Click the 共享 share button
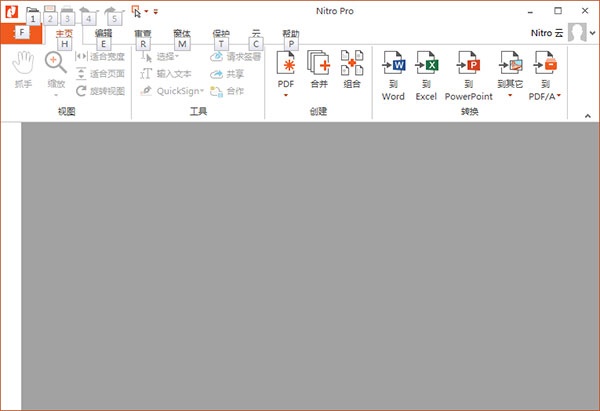 pos(227,73)
